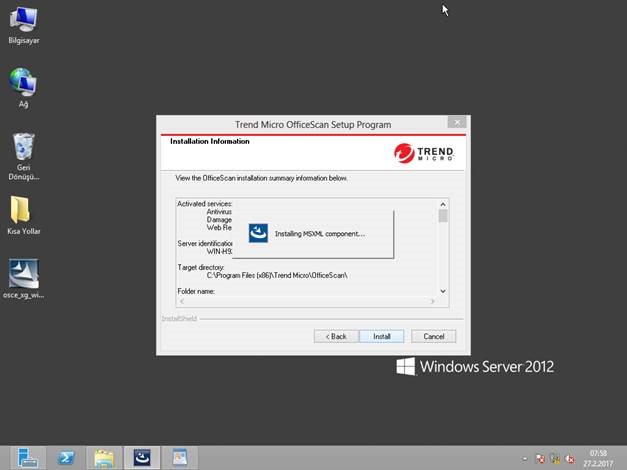
Task: Click the 'Folder name:' line
Action: click(196, 291)
